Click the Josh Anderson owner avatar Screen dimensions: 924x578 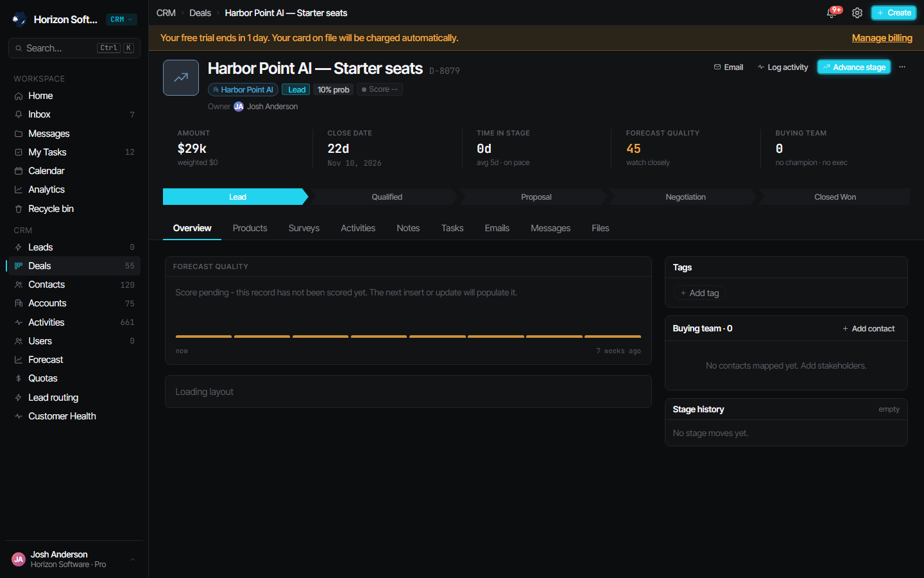pos(239,107)
